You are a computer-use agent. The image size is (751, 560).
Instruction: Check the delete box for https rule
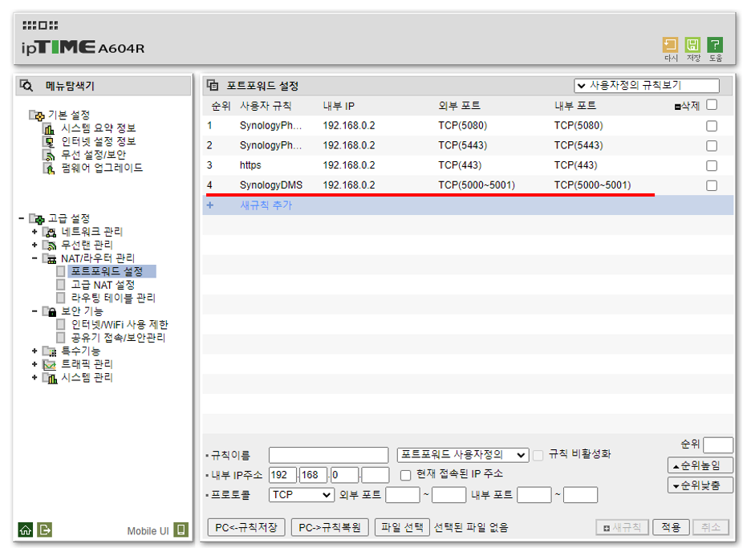point(712,166)
